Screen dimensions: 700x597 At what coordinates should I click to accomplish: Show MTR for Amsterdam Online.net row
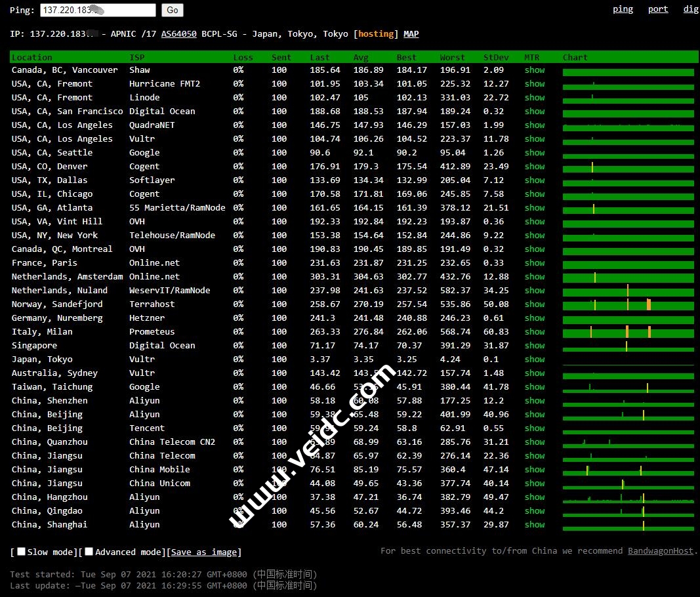coord(535,277)
